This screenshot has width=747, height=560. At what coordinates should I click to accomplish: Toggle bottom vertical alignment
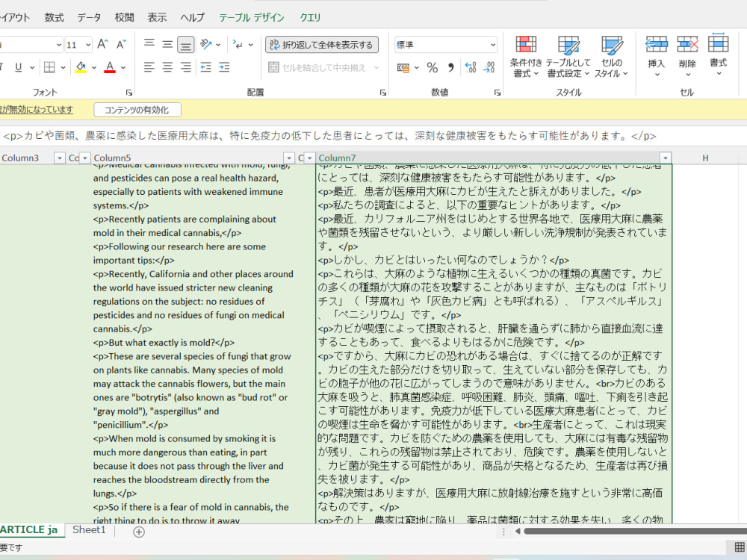pyautogui.click(x=186, y=45)
